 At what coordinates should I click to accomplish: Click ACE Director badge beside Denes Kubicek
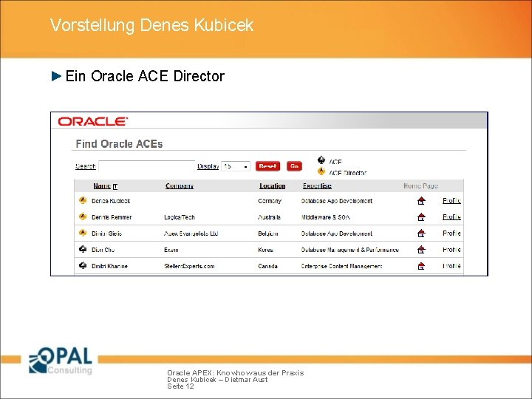83,200
